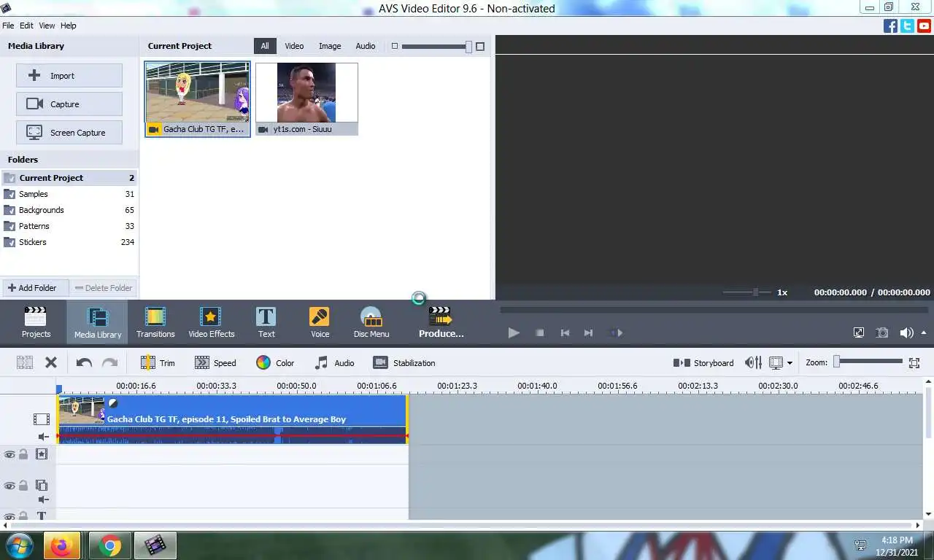Delete selected clip with X icon
Viewport: 934px width, 560px height.
[51, 362]
